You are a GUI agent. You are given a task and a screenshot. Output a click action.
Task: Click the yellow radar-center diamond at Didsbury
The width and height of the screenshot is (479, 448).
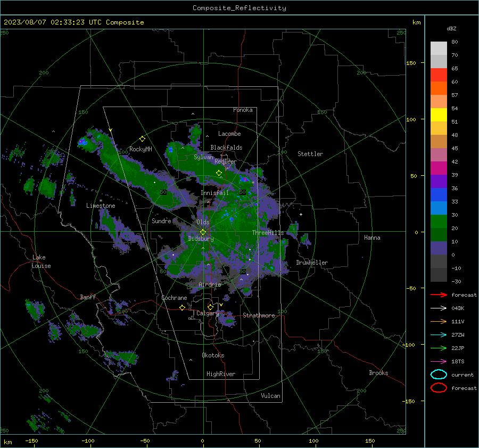tap(203, 232)
